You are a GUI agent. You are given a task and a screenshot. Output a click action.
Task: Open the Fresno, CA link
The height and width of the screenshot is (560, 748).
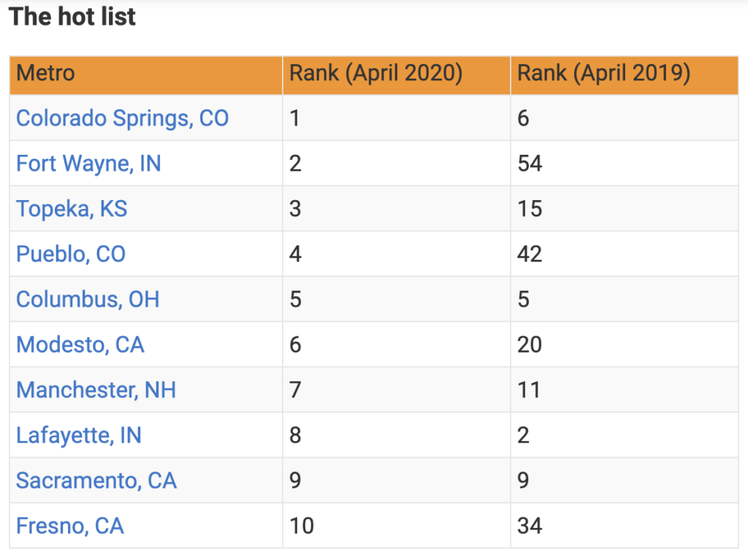pos(70,526)
